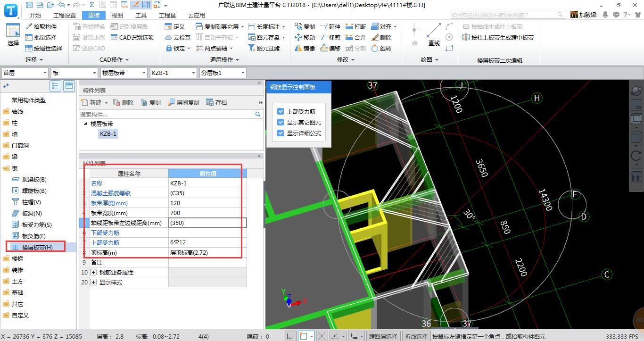Select the 合并 merge tool
The width and height of the screenshot is (644, 341).
coord(355,37)
